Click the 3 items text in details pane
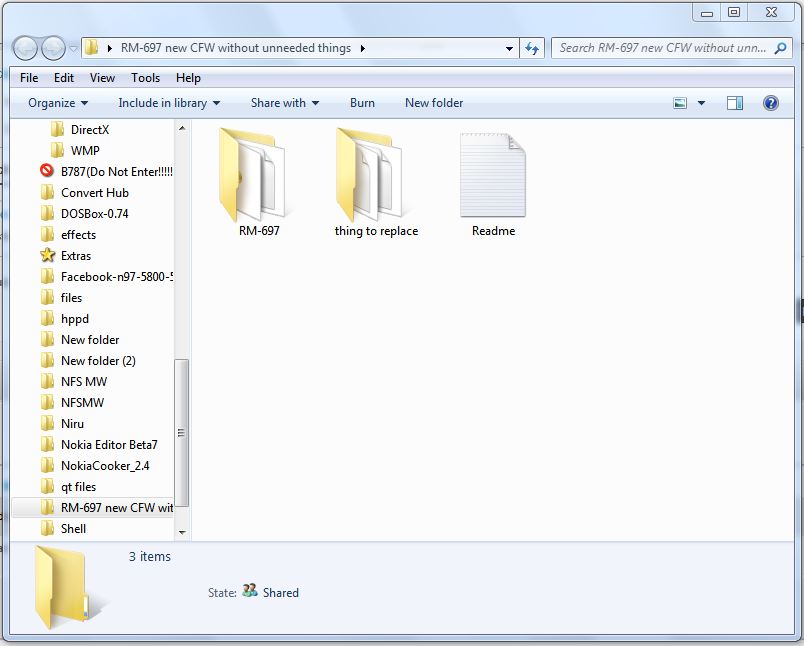The width and height of the screenshot is (804, 646). coord(150,556)
